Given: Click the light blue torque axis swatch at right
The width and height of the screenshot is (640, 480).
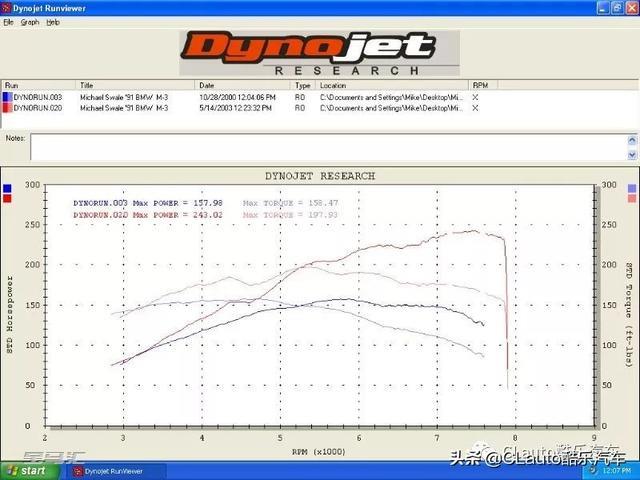Looking at the screenshot, I should pos(632,189).
